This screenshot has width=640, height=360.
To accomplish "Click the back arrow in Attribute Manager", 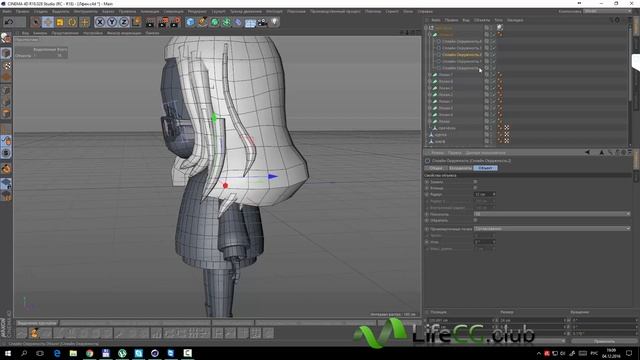I will 587,152.
